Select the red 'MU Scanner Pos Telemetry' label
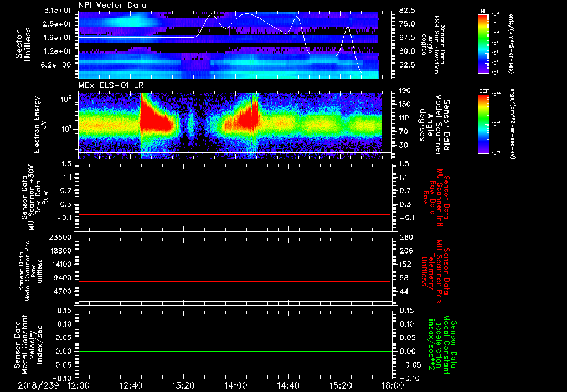The height and width of the screenshot is (392, 567). 436,271
